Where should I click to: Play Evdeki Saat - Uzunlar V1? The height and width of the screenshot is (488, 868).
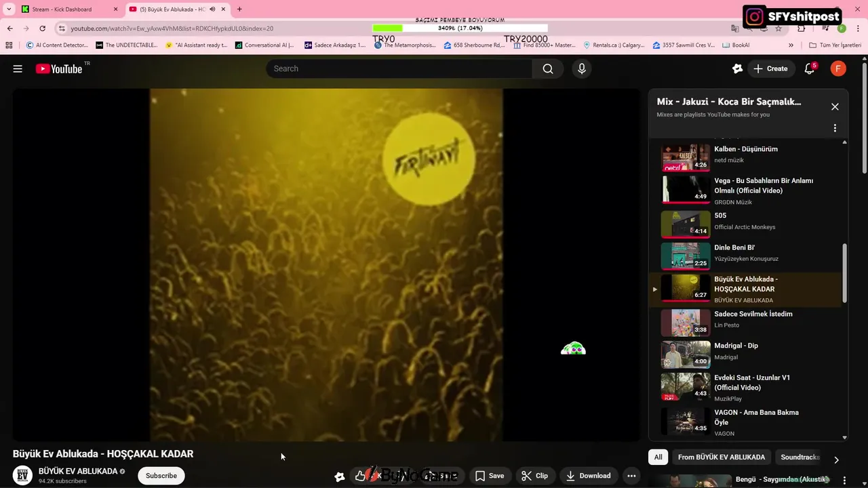click(746, 388)
